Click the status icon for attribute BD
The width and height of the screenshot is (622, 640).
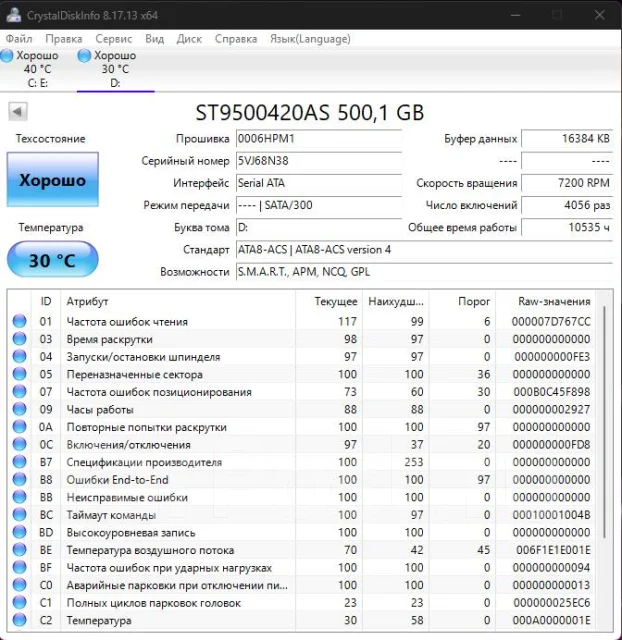tap(19, 532)
